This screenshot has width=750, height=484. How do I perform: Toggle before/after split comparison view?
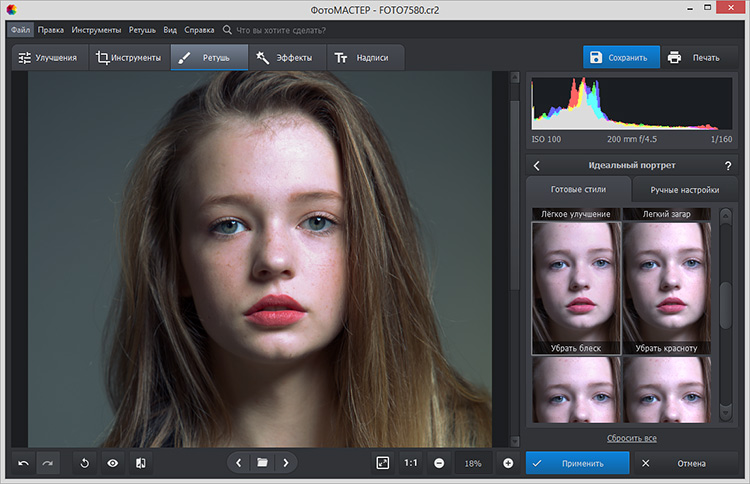141,463
